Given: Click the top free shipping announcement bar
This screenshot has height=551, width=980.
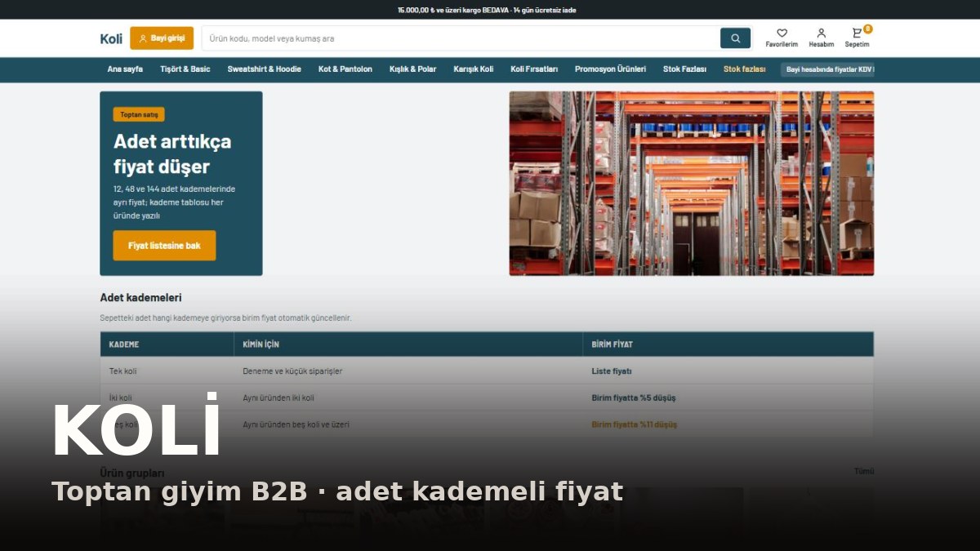Looking at the screenshot, I should [x=490, y=10].
